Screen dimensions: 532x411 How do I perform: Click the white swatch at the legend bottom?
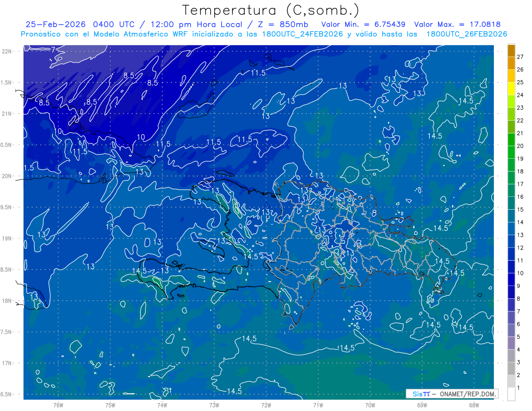click(512, 394)
